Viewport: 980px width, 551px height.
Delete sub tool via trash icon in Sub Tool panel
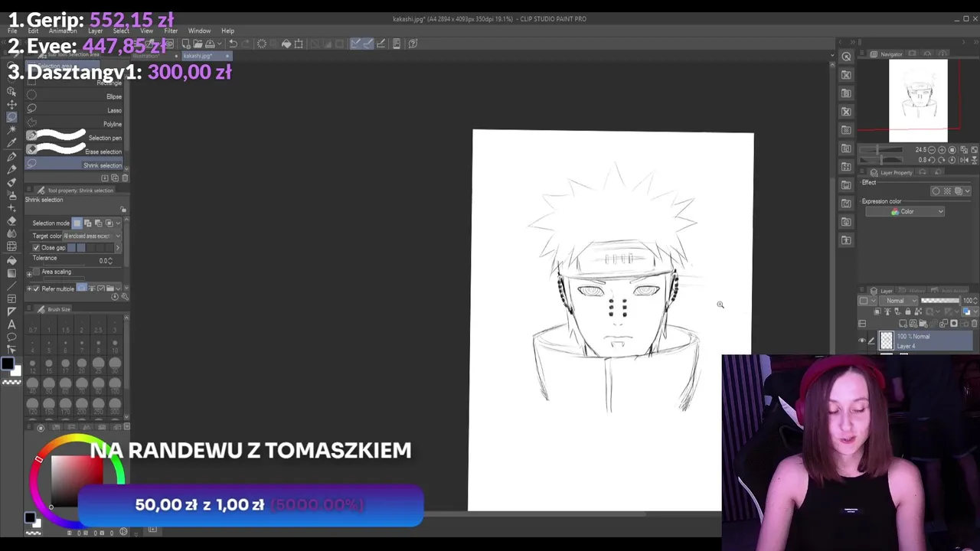click(x=125, y=178)
